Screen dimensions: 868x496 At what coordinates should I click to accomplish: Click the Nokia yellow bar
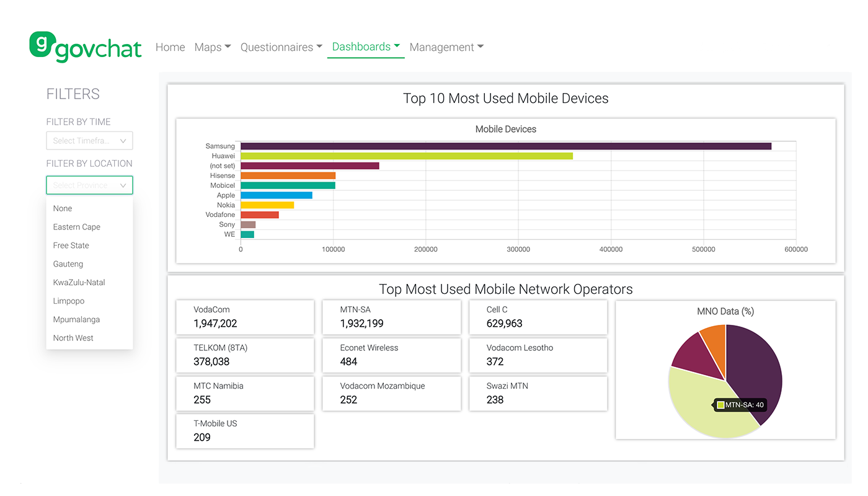pos(267,205)
